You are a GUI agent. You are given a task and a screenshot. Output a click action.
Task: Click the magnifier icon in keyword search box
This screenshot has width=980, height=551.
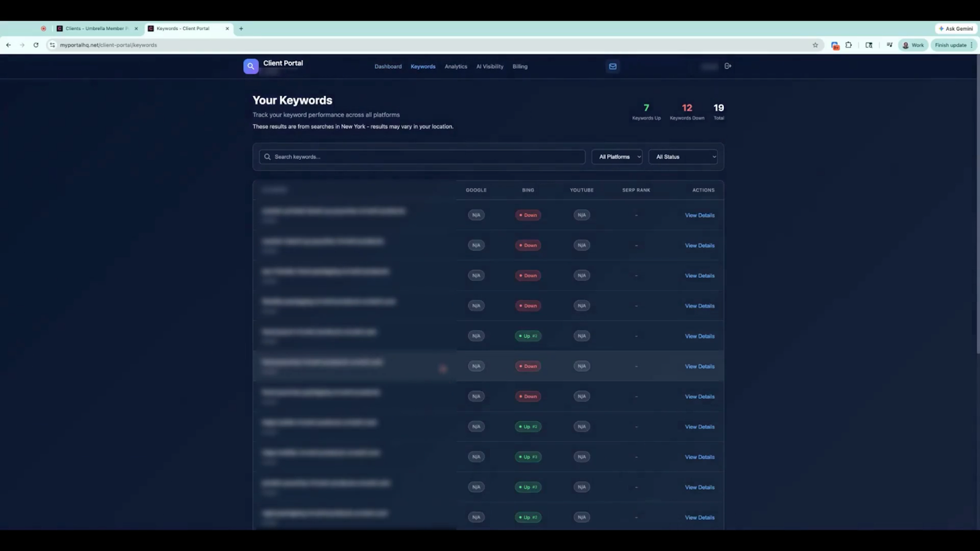coord(267,157)
